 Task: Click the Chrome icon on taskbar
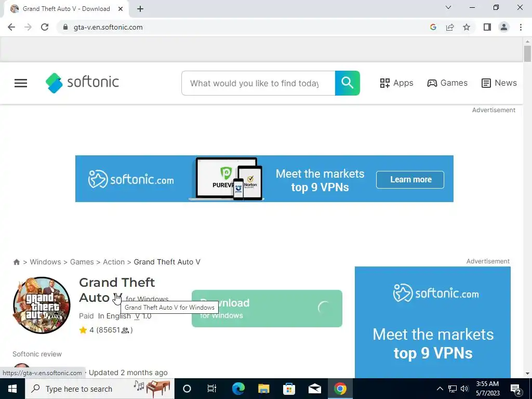point(340,389)
